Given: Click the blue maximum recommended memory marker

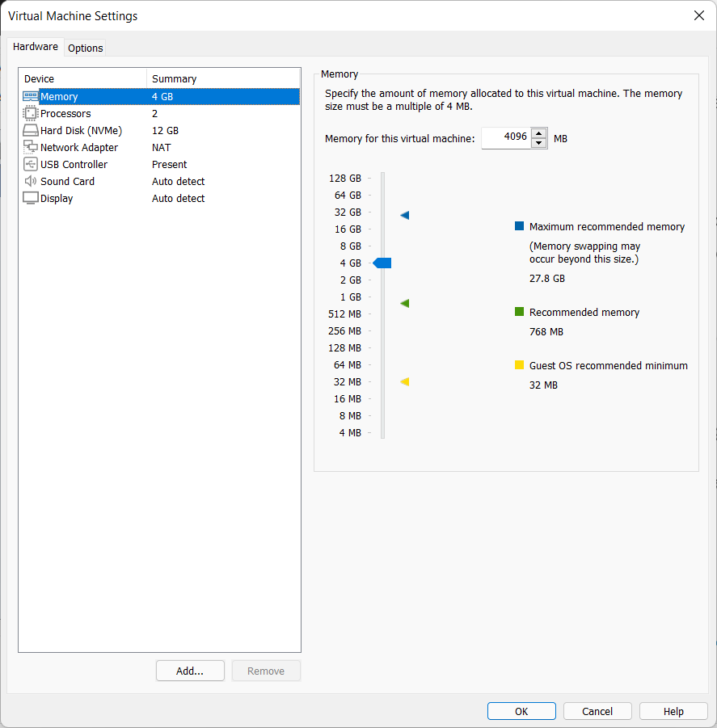Looking at the screenshot, I should pyautogui.click(x=405, y=216).
